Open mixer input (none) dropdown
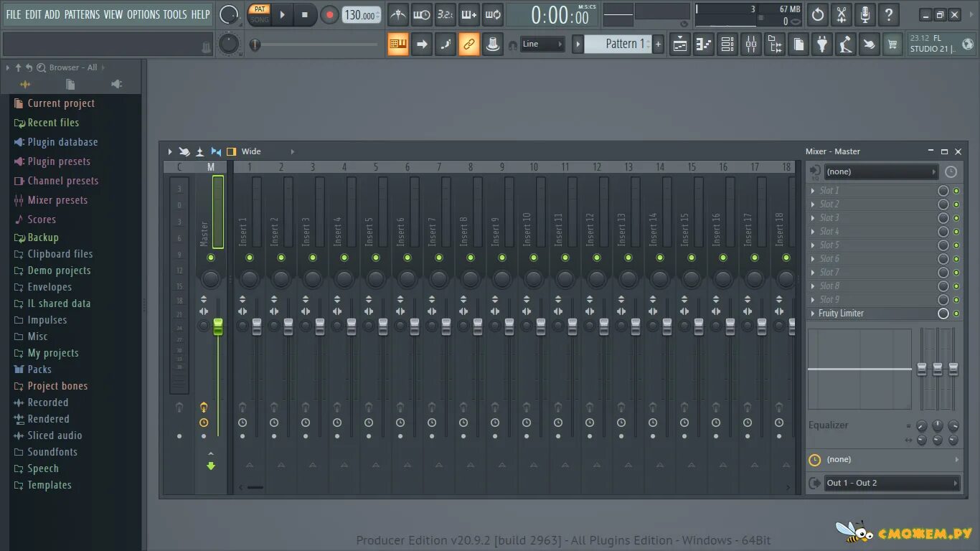The height and width of the screenshot is (551, 980). 881,171
